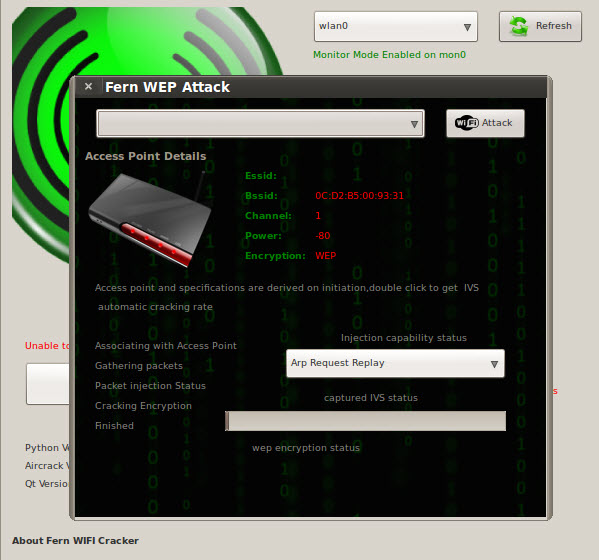Click the router image under Access Point Details

tap(149, 218)
